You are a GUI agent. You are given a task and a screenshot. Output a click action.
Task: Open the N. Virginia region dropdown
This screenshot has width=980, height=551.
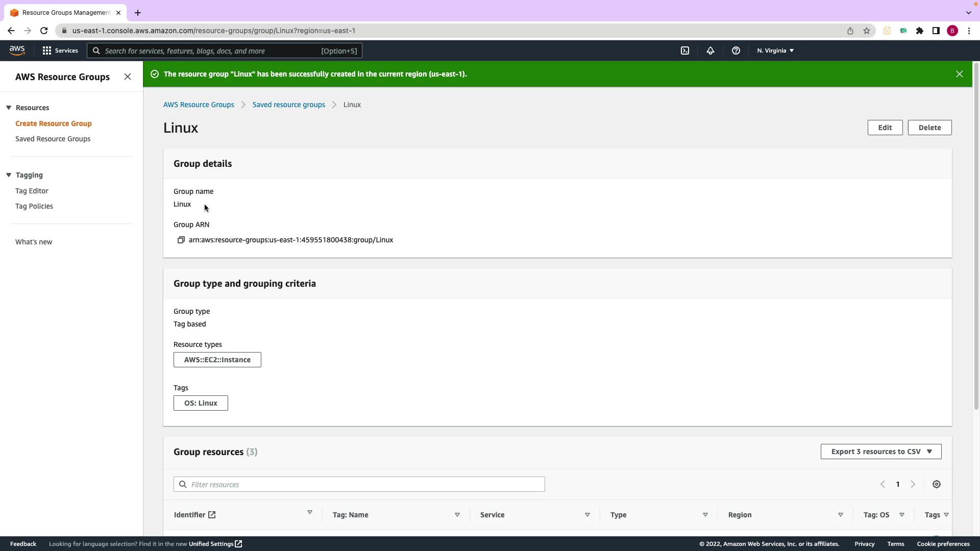pos(775,51)
